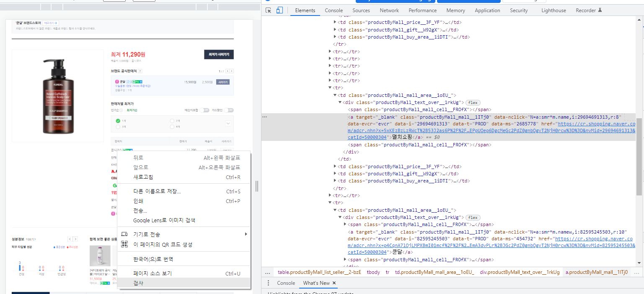The width and height of the screenshot is (644, 294).
Task: Select tbody in the DevTools breadcrumb
Action: point(373,272)
